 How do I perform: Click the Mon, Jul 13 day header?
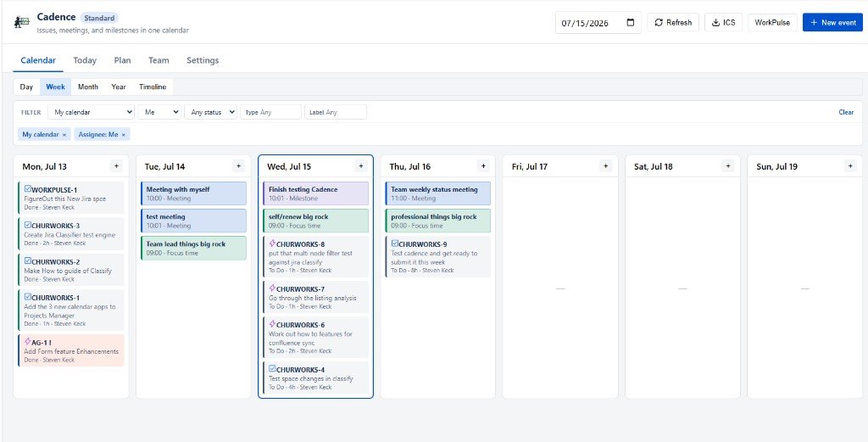point(44,167)
